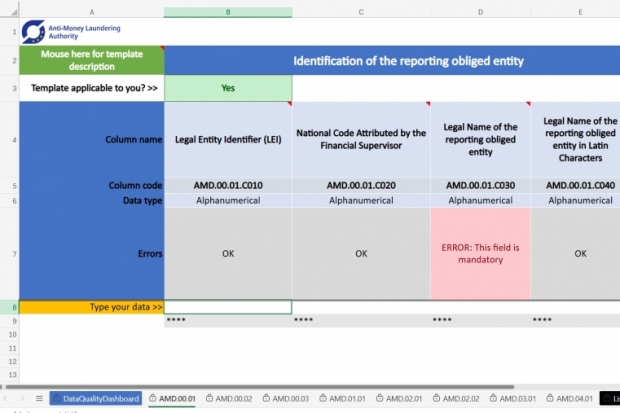Click Alphanumerical data type in column B
The height and width of the screenshot is (413, 620).
(228, 201)
